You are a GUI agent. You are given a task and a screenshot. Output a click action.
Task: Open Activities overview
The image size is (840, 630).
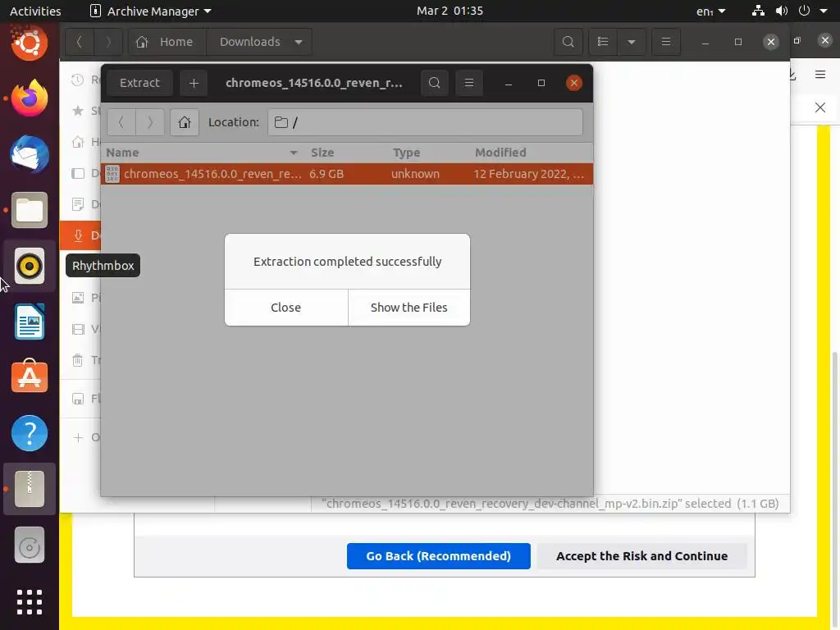click(35, 11)
